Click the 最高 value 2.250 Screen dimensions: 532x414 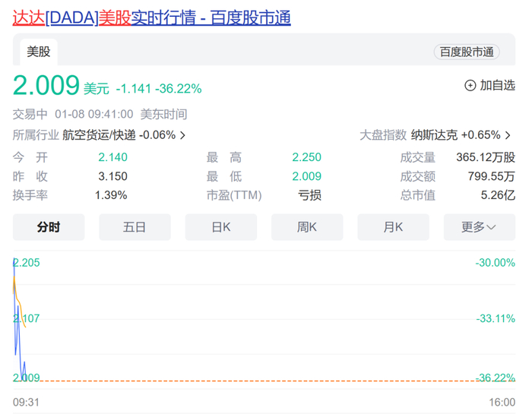pos(307,157)
